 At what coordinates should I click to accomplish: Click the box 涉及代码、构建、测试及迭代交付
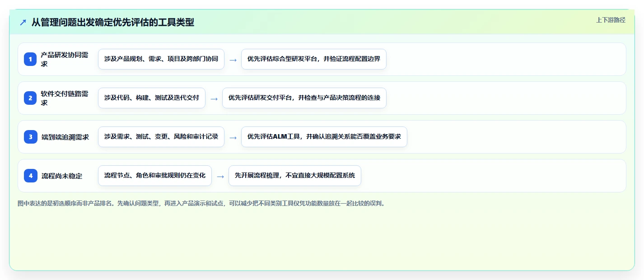click(x=152, y=98)
